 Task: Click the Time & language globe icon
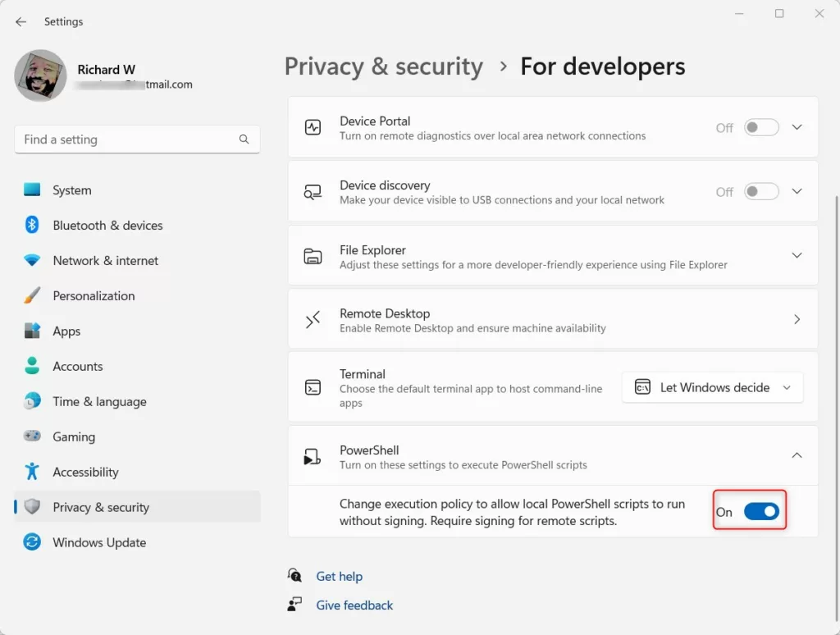32,401
